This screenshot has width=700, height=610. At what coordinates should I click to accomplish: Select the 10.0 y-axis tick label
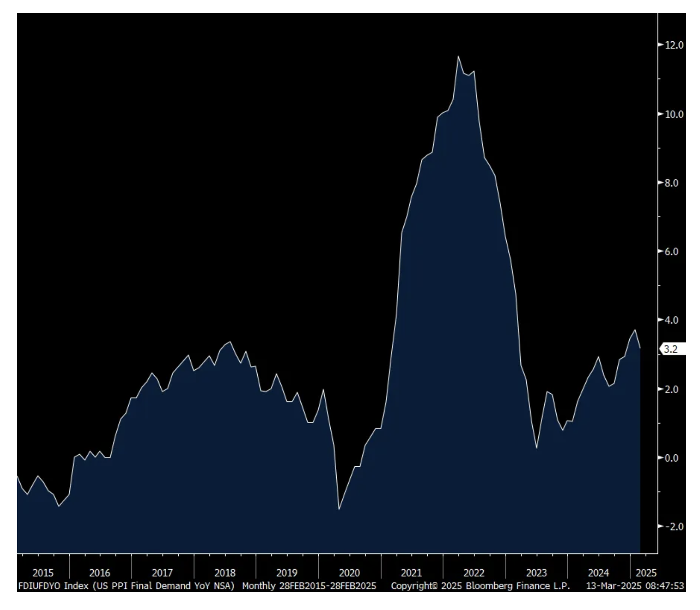[674, 114]
